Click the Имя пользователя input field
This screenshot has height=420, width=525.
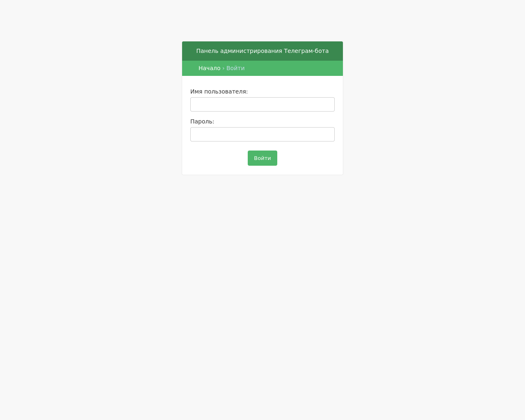(x=262, y=104)
